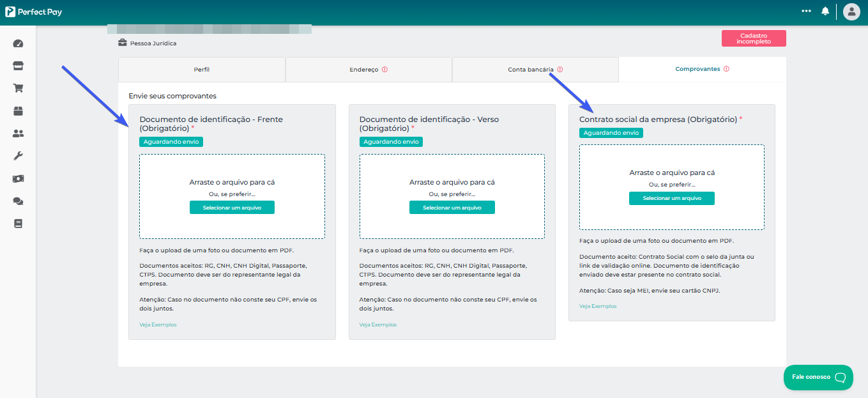Screen dimensions: 868x398
Task: Click the warning icon on Comprovantes tab
Action: tap(727, 69)
